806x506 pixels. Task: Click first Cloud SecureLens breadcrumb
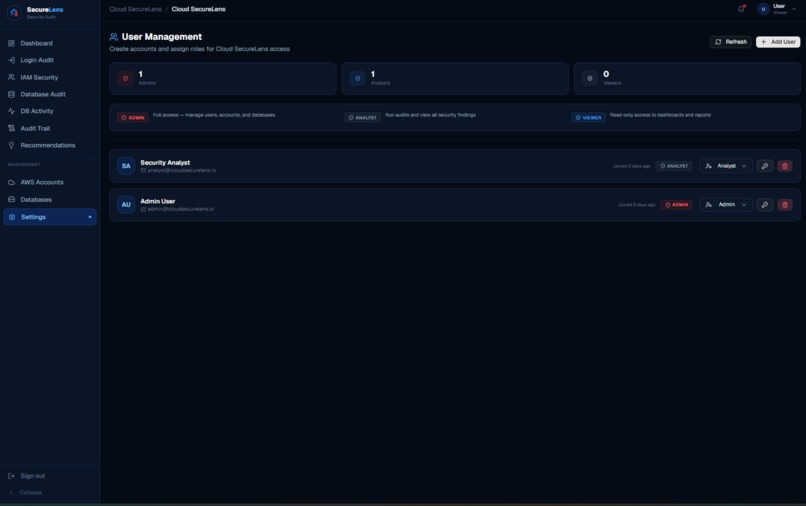pyautogui.click(x=135, y=9)
